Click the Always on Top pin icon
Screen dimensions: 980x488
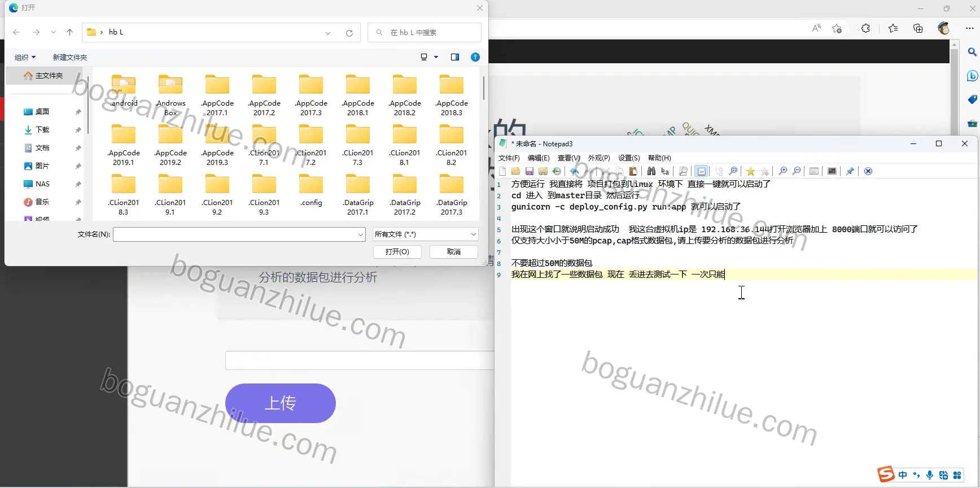(x=850, y=171)
